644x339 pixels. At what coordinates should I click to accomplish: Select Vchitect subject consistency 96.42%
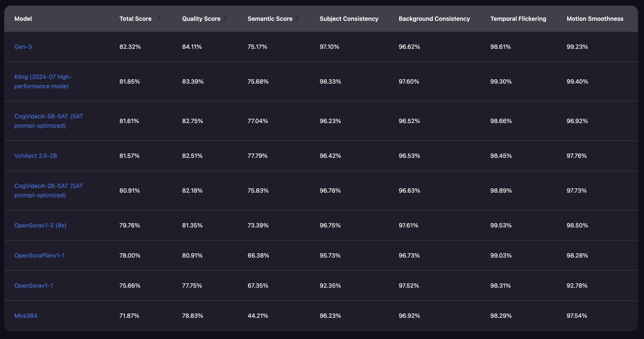[330, 156]
